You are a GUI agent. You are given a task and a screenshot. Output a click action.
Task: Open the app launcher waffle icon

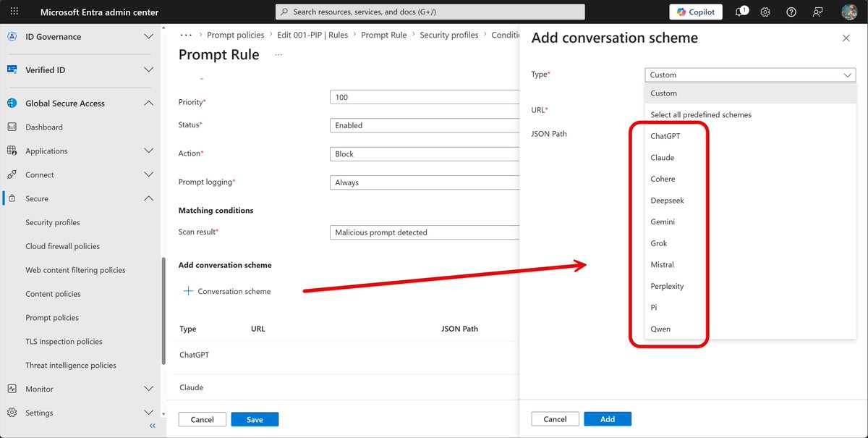click(x=14, y=12)
